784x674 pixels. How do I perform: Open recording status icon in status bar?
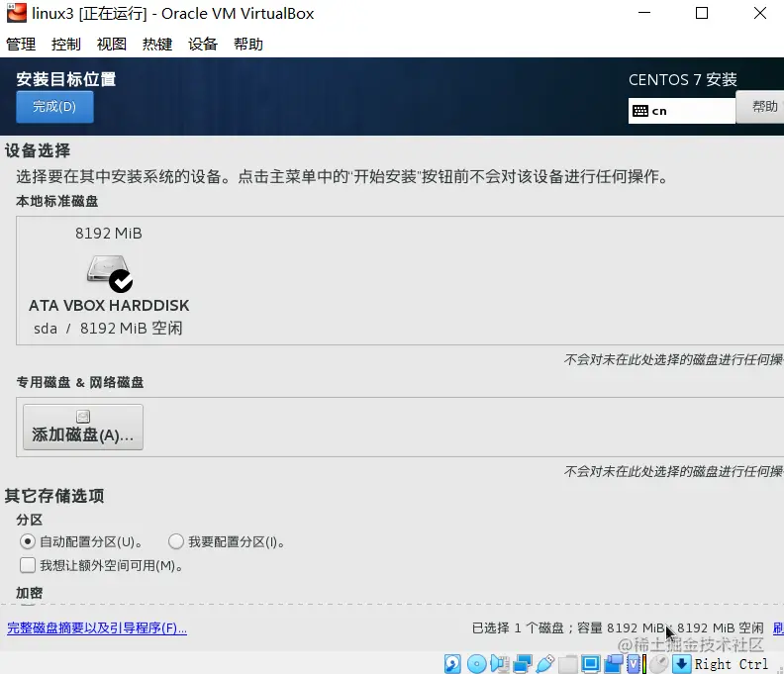(x=614, y=664)
